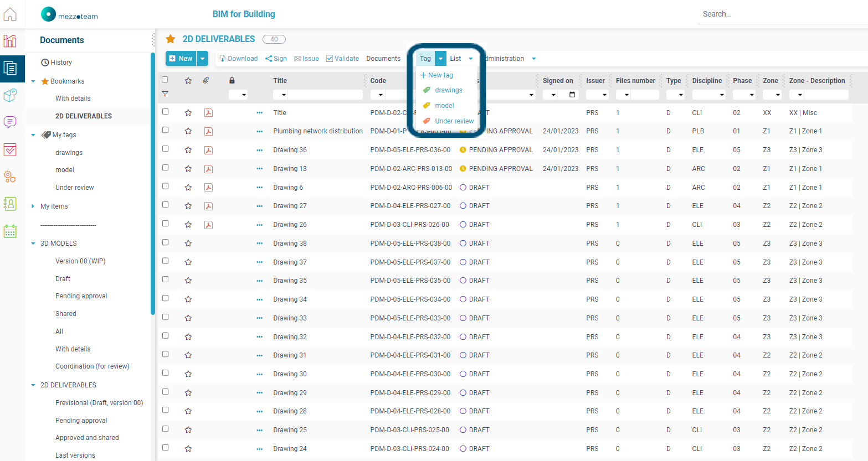Viewport: 868px width, 461px height.
Task: Collapse the 3D MODELS tree node
Action: 33,244
